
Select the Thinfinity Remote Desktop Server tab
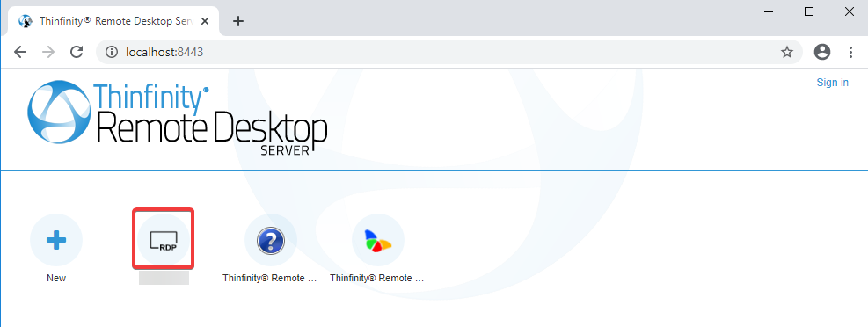point(113,21)
